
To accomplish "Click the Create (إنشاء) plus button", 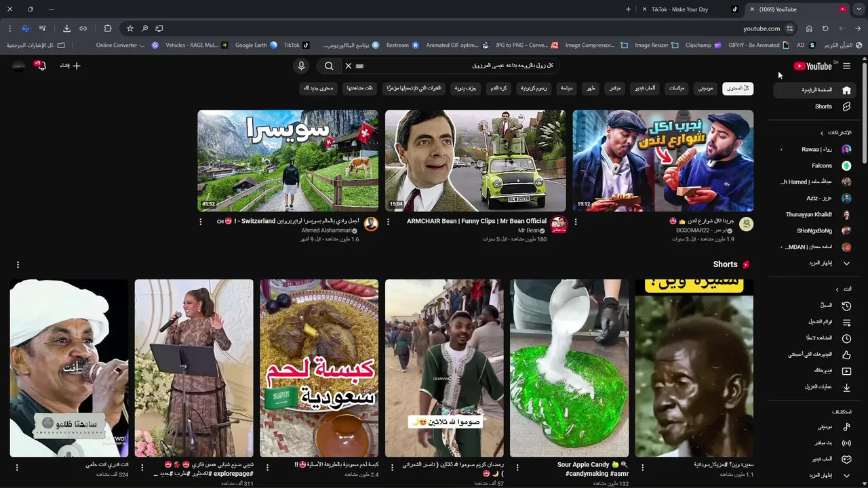I will click(x=71, y=66).
